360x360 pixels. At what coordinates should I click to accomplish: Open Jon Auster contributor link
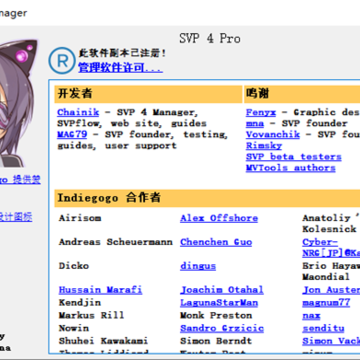point(331,290)
